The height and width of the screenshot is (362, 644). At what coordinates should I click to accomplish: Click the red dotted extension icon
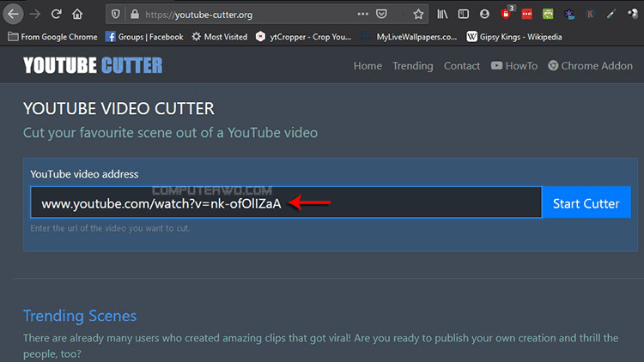coord(527,15)
